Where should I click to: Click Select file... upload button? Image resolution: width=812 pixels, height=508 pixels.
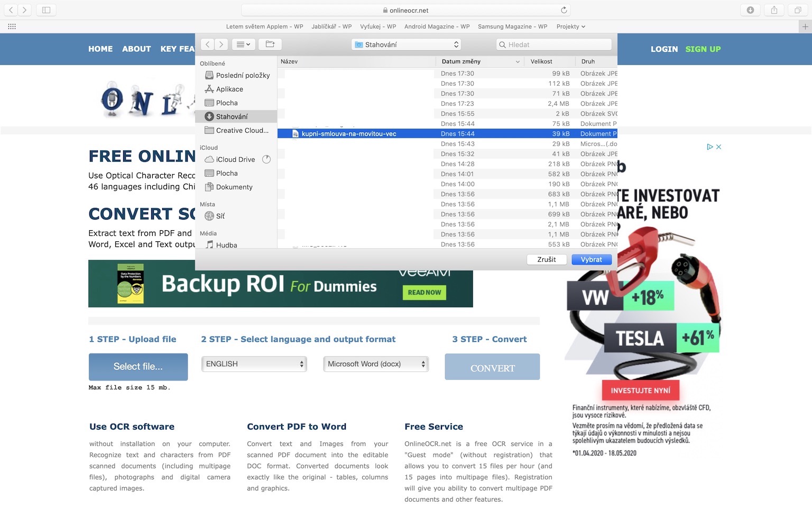pyautogui.click(x=138, y=367)
